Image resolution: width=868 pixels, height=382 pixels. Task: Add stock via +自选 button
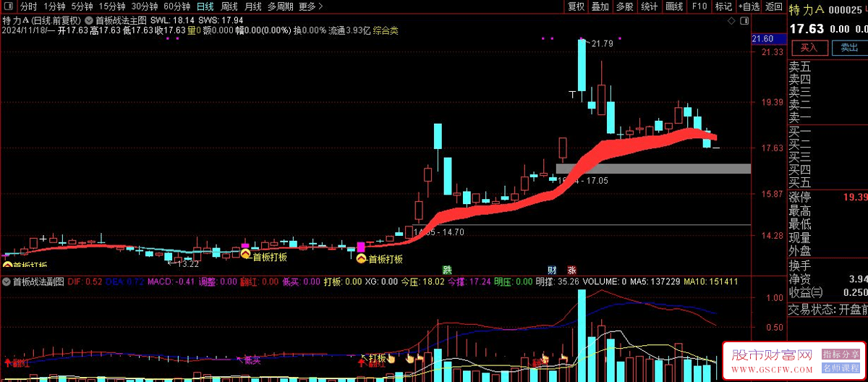point(749,7)
